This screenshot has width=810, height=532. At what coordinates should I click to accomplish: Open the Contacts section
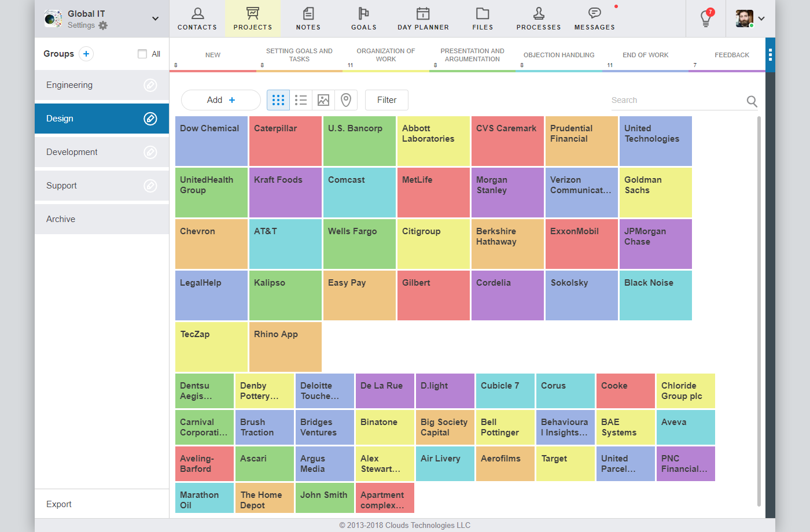[197, 19]
